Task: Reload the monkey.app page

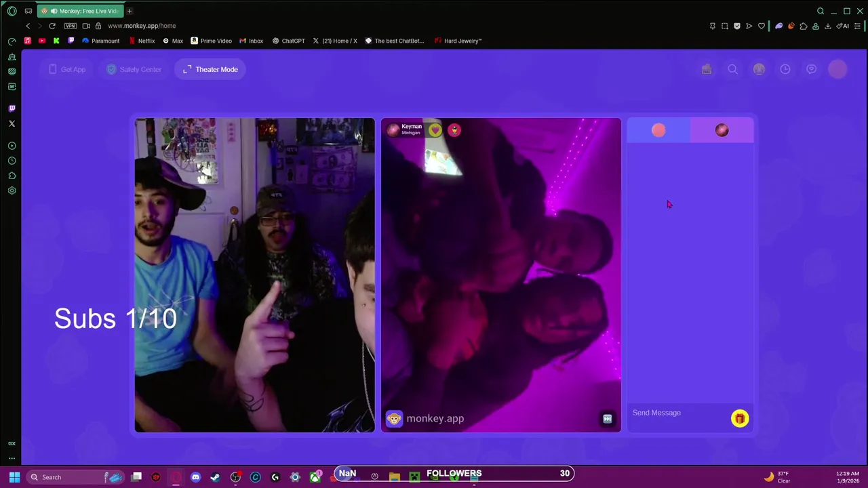Action: pyautogui.click(x=52, y=26)
